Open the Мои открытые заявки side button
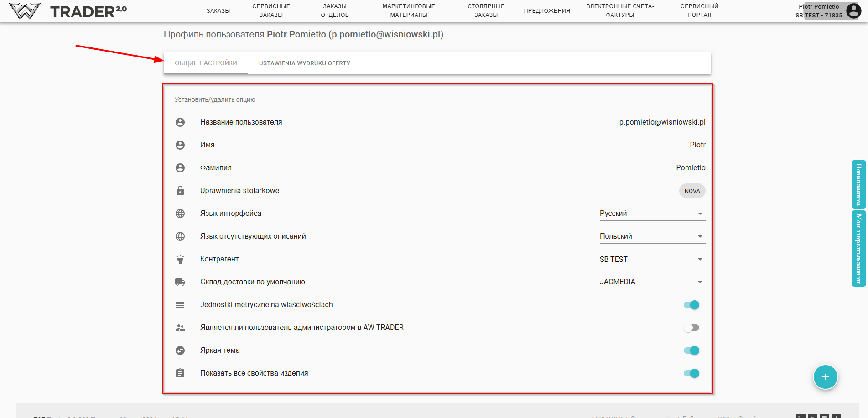The image size is (868, 418). pos(858,249)
